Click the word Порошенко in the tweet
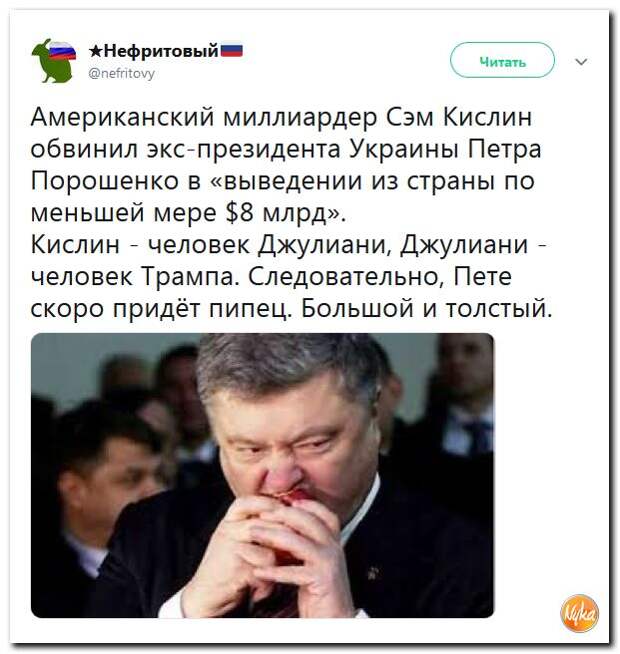Viewport: 620px width, 654px height. pyautogui.click(x=104, y=181)
